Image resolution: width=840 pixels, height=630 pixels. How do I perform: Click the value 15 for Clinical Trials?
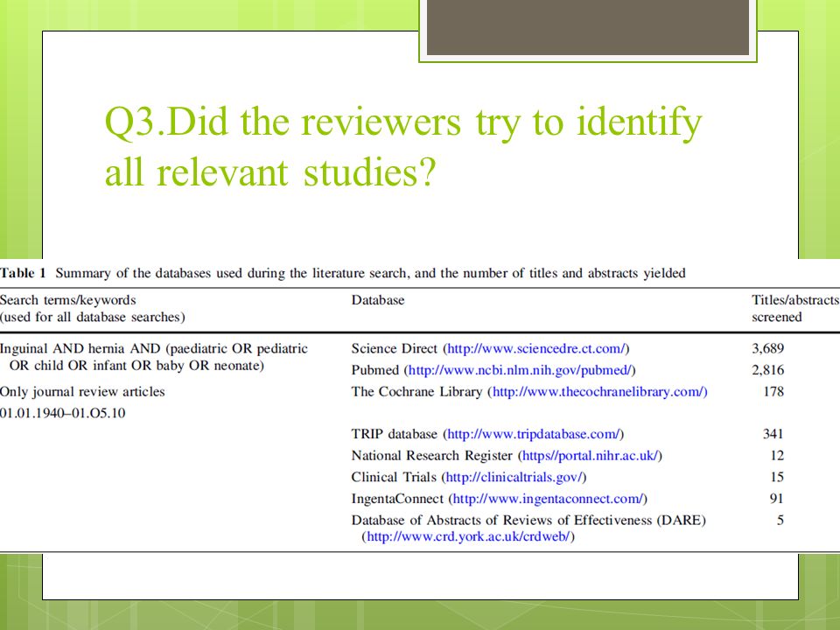point(777,477)
